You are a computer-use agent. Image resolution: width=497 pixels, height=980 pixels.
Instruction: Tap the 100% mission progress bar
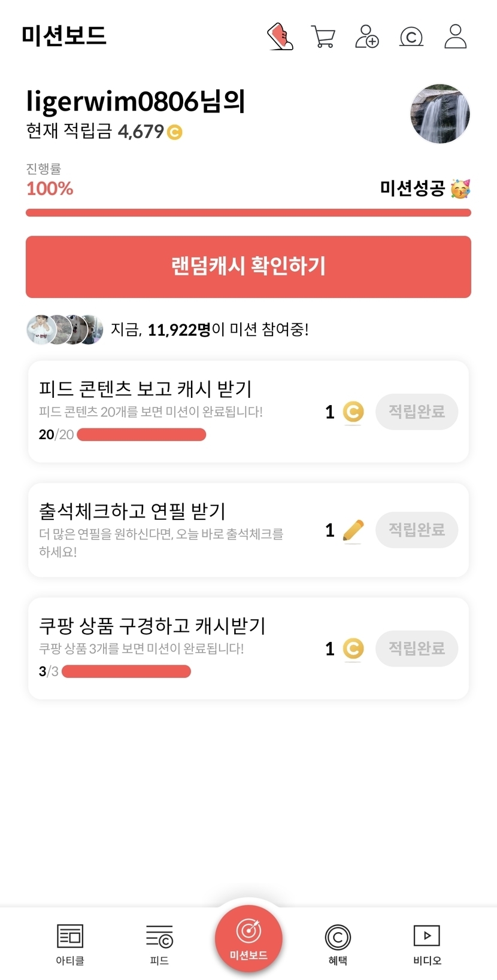[x=249, y=212]
